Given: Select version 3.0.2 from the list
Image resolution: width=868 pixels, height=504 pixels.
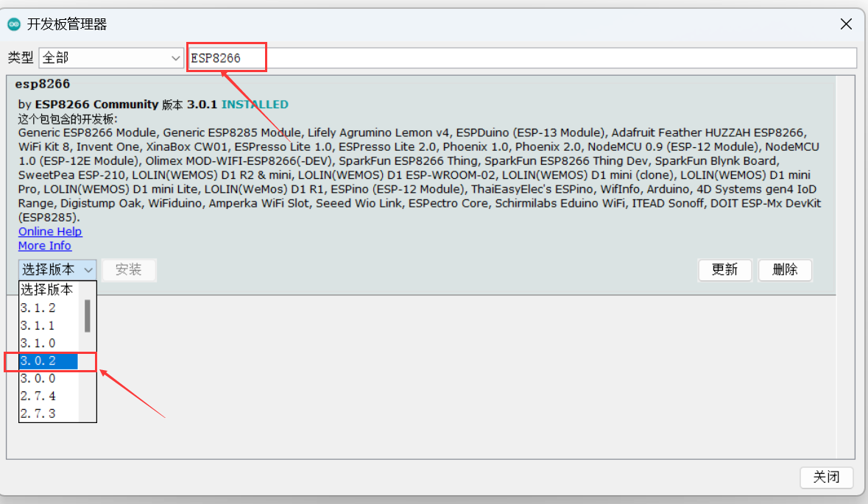Looking at the screenshot, I should 49,361.
